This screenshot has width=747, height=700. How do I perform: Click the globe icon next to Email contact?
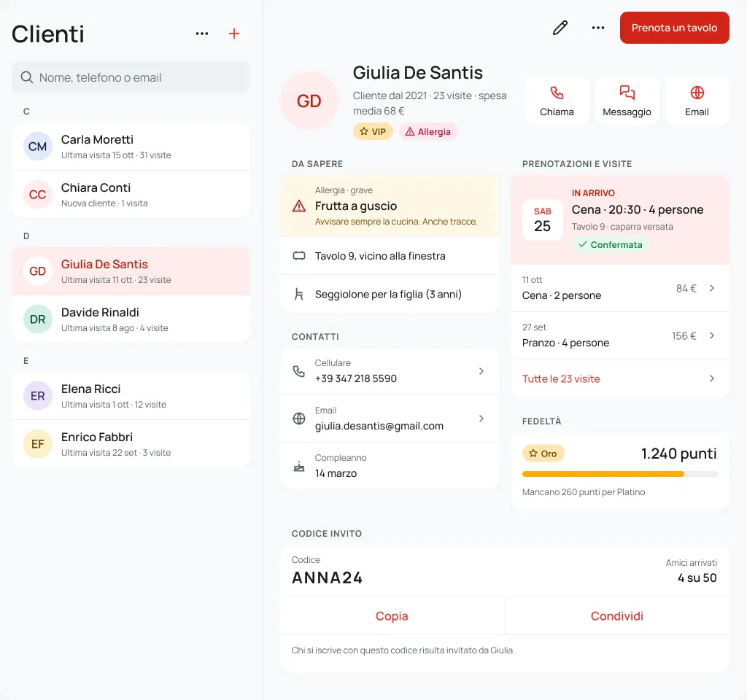pos(299,419)
